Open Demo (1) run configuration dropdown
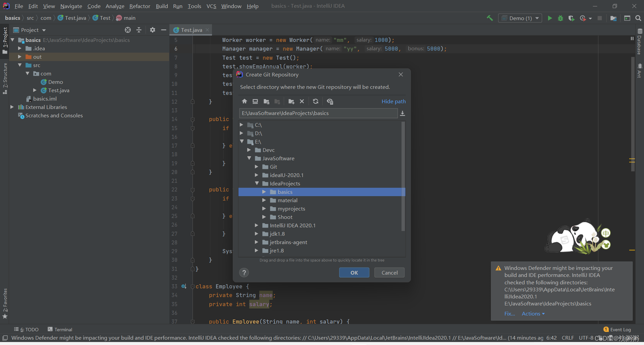The image size is (644, 345). point(520,18)
